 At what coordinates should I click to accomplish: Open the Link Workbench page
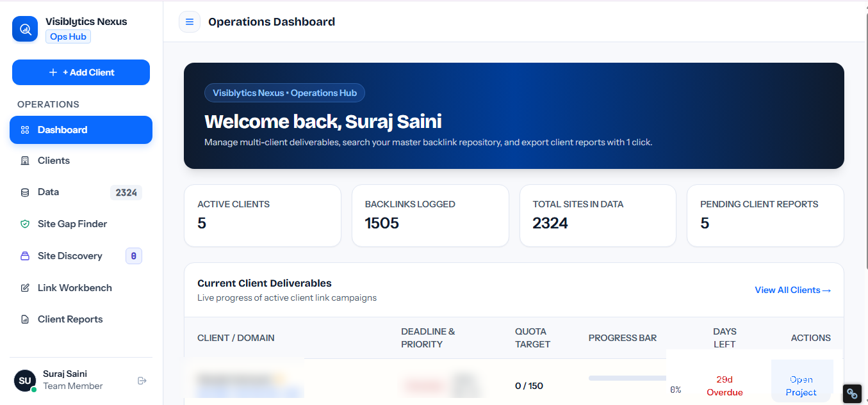[x=81, y=288]
